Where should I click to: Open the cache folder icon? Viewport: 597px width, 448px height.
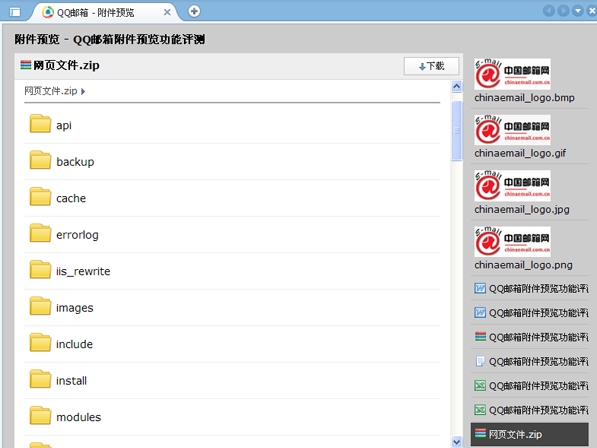point(40,196)
